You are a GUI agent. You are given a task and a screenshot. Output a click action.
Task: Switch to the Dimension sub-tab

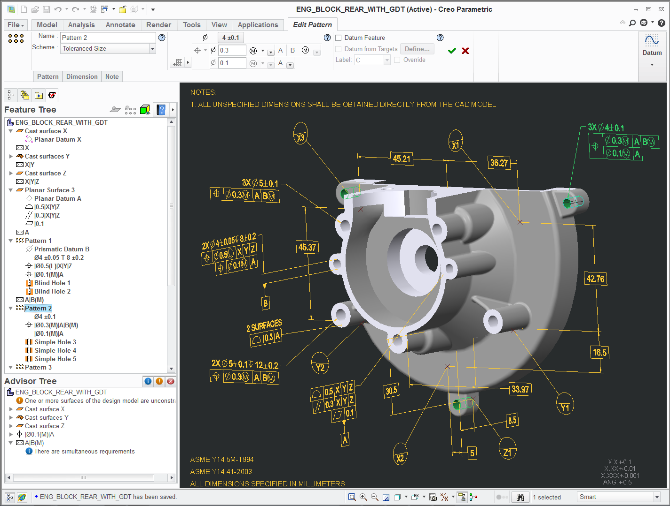point(82,76)
